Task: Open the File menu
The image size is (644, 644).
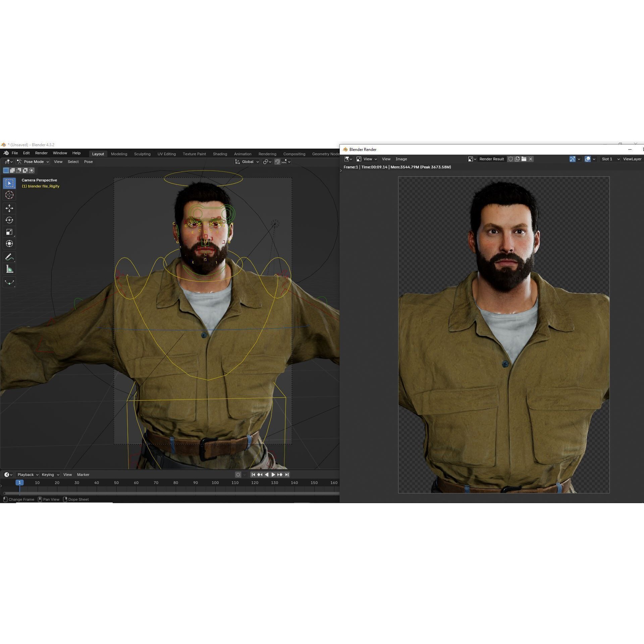Action: click(x=15, y=153)
